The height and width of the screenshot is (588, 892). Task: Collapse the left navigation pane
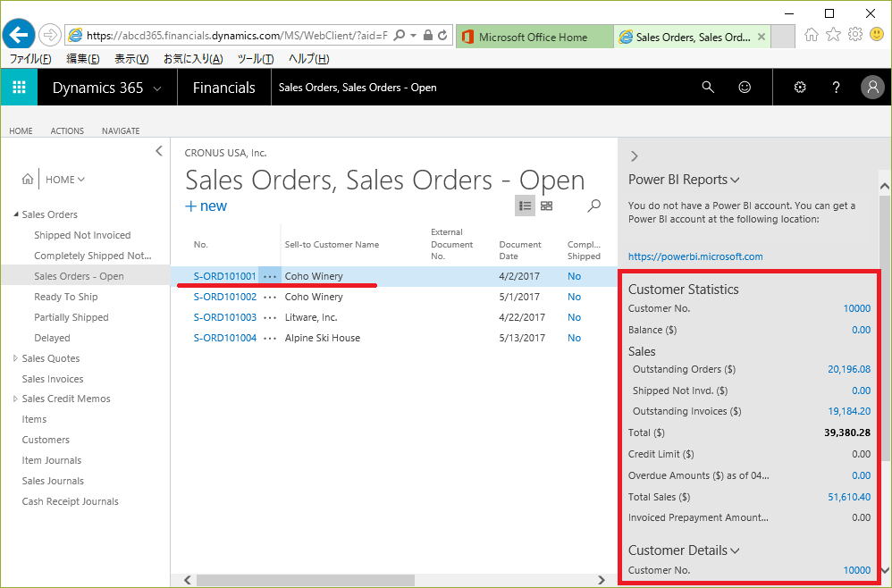tap(159, 151)
